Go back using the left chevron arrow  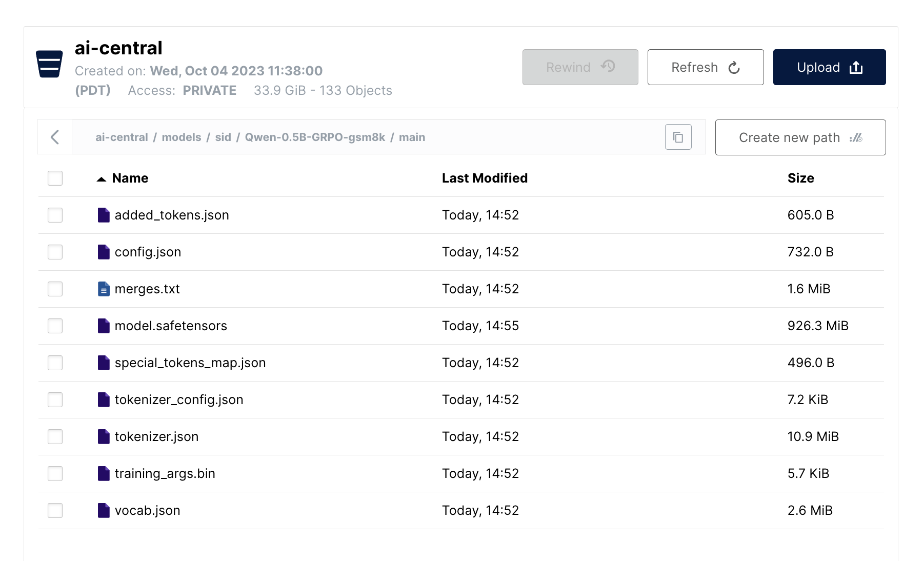(x=55, y=137)
